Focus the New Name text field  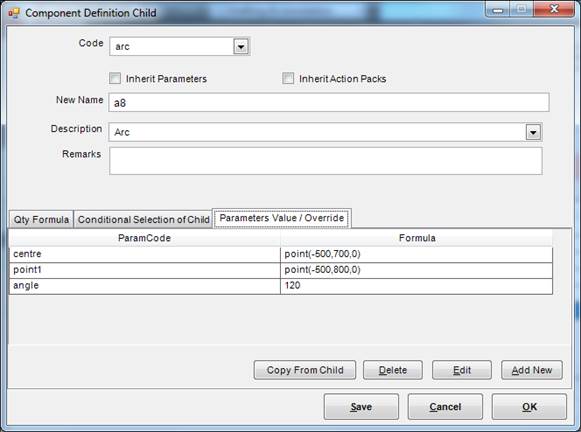(x=329, y=103)
